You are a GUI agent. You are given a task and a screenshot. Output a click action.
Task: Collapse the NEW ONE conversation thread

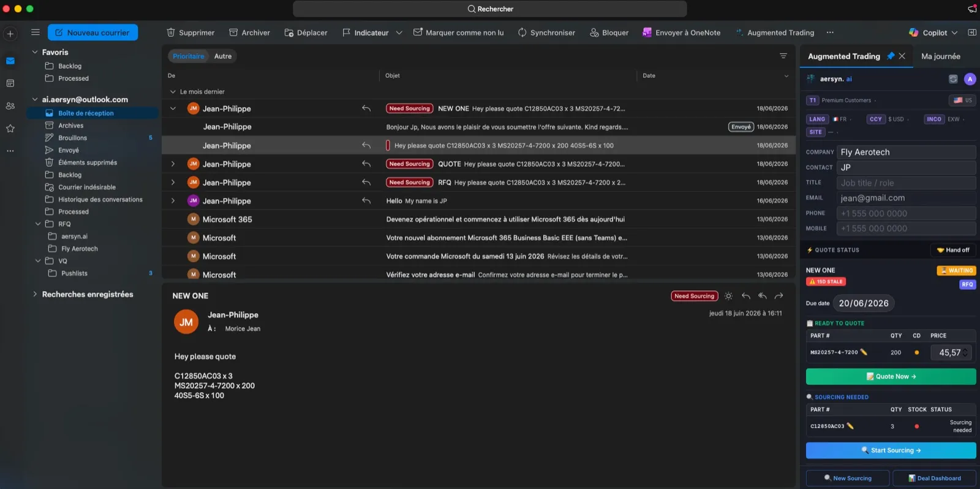pyautogui.click(x=173, y=108)
